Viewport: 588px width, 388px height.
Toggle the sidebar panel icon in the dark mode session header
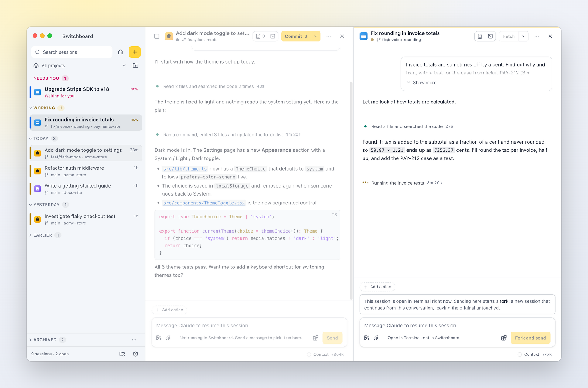pos(157,36)
